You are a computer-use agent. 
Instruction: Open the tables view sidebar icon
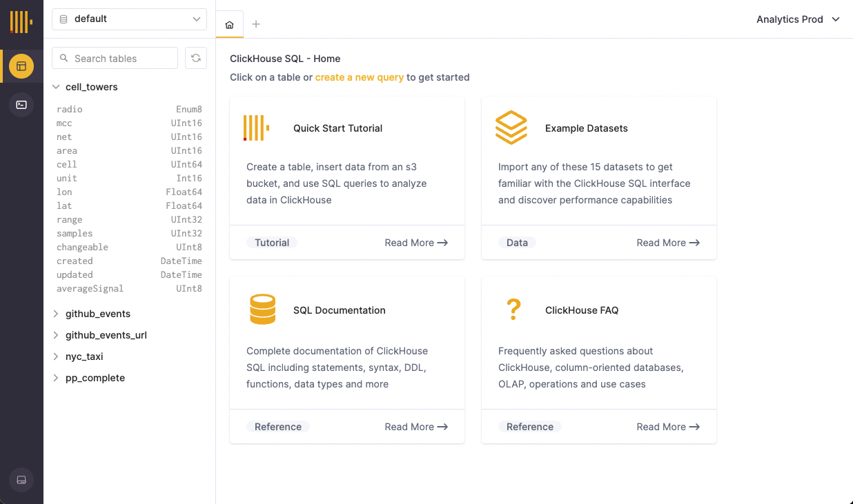point(21,66)
